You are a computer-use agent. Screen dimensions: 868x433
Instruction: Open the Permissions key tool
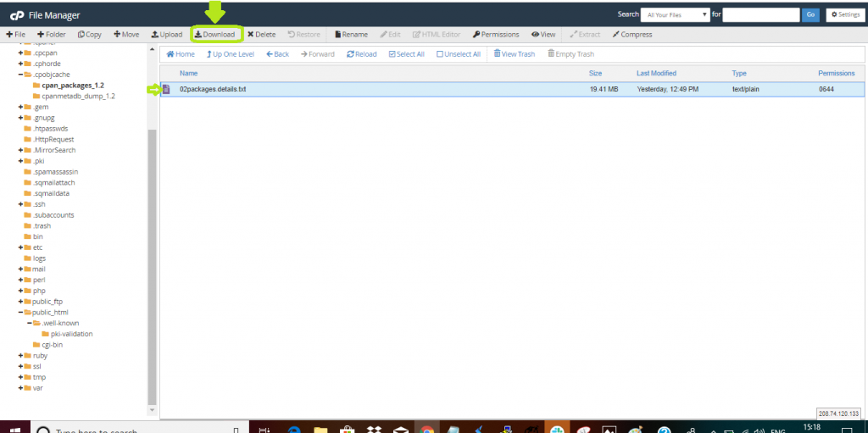496,35
